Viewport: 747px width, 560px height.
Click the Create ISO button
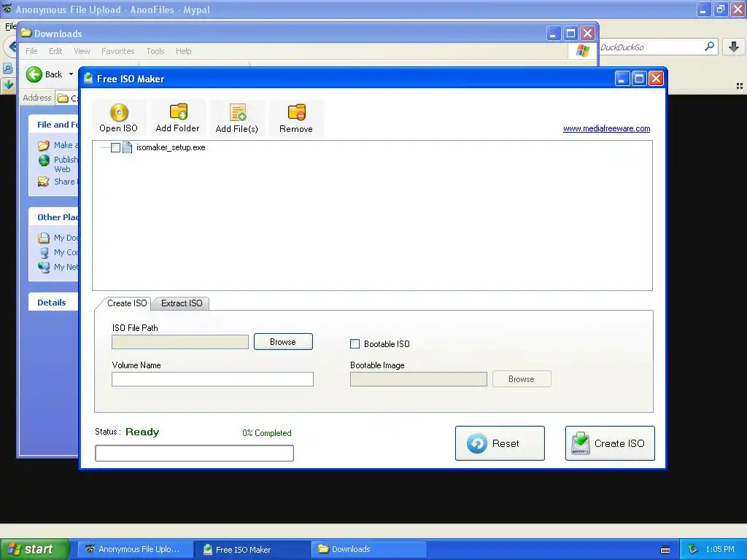pos(610,443)
